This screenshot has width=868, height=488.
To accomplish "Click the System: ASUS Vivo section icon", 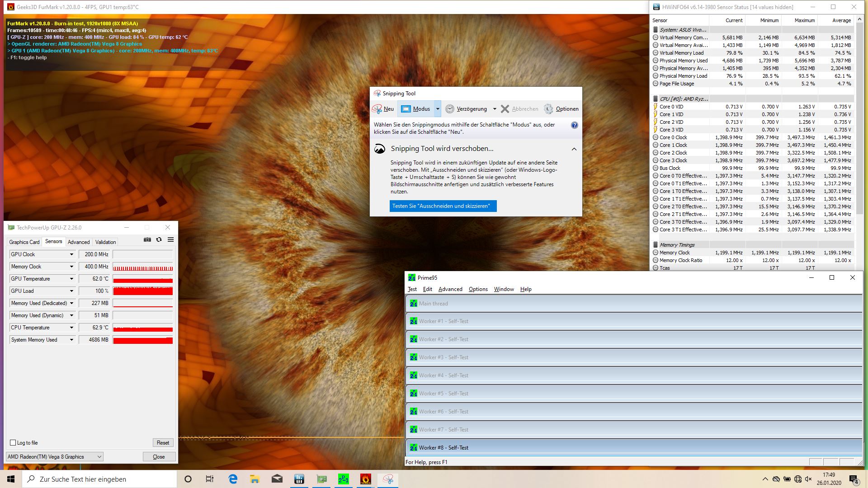I will click(656, 30).
